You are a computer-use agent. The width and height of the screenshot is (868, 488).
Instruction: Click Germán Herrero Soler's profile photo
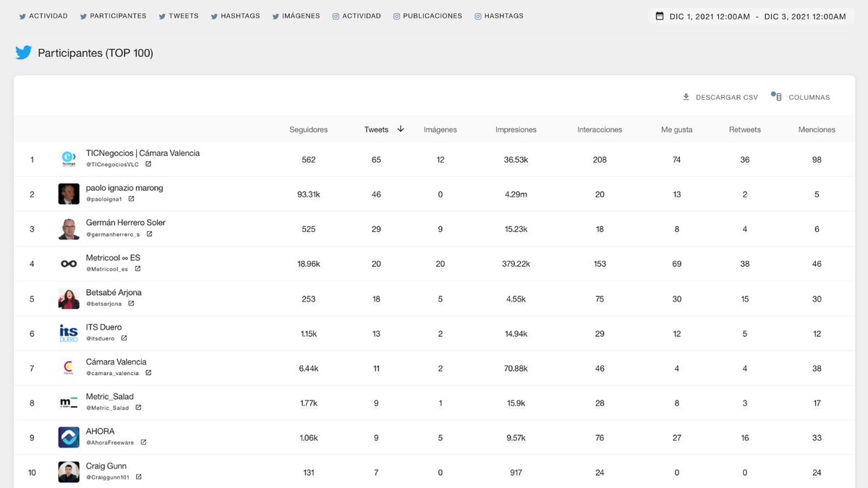click(x=69, y=228)
